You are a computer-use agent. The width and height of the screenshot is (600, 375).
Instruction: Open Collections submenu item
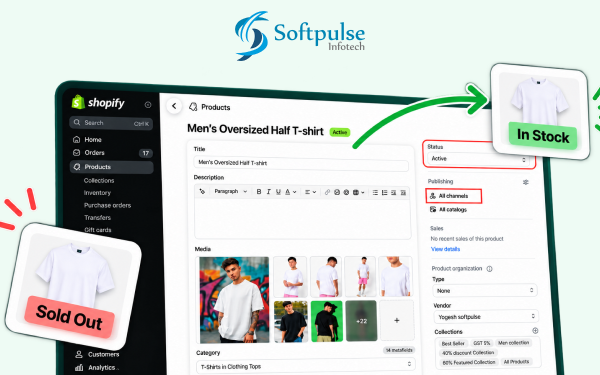(99, 180)
